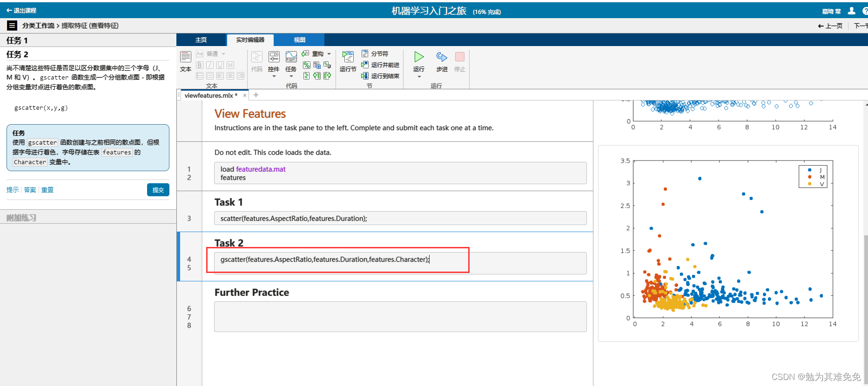
Task: Apply numbered list formatting
Action: click(x=210, y=75)
